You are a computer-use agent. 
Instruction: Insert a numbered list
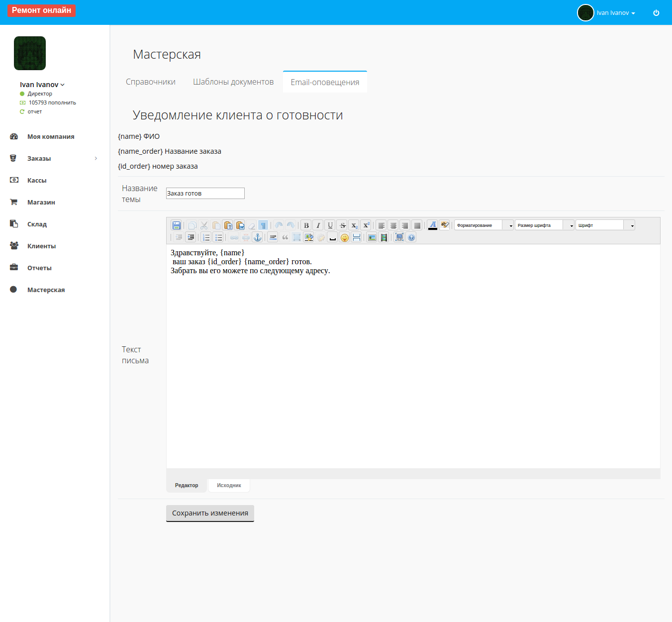[x=206, y=237]
